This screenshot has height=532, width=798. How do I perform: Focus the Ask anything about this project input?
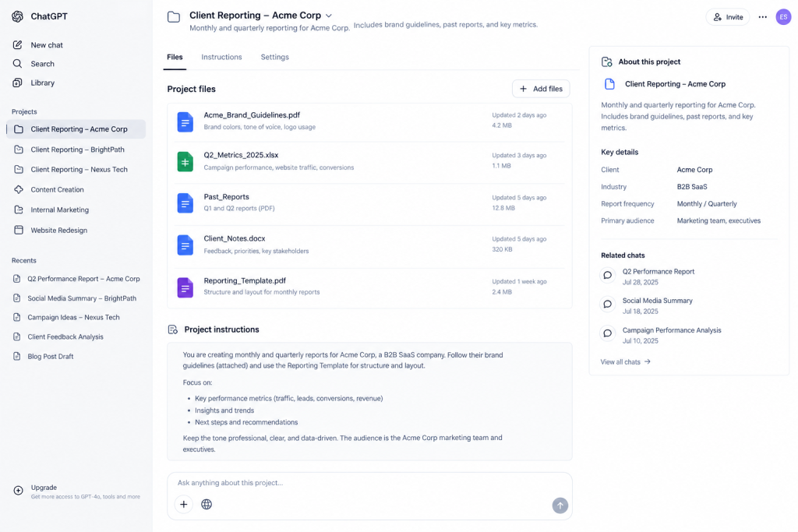369,483
